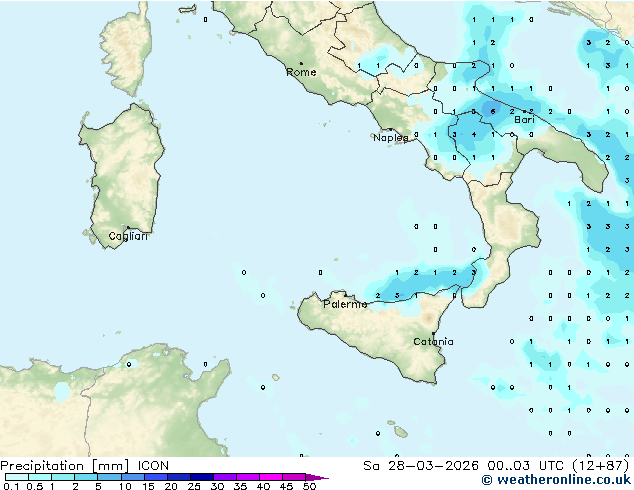
Task: Click the Rome city label
Action: (x=301, y=72)
